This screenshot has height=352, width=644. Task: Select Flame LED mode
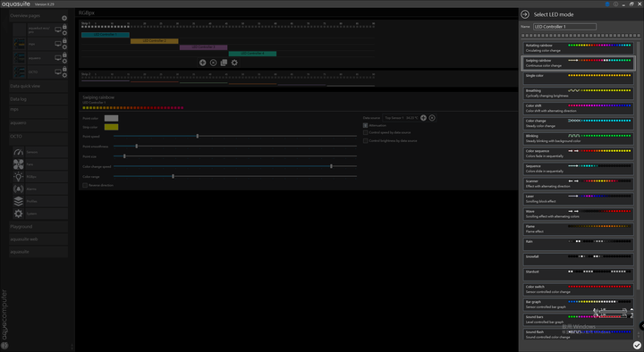[x=579, y=229]
